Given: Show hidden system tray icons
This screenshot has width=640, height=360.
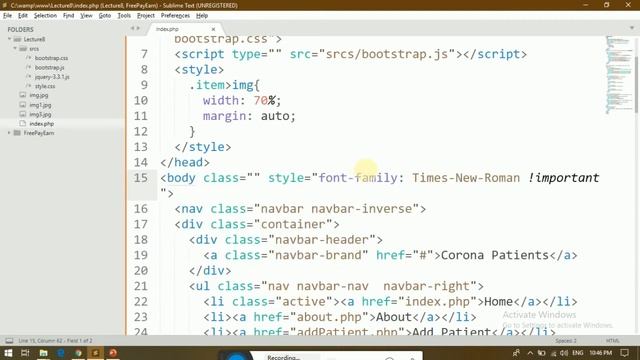Looking at the screenshot, I should pos(530,353).
